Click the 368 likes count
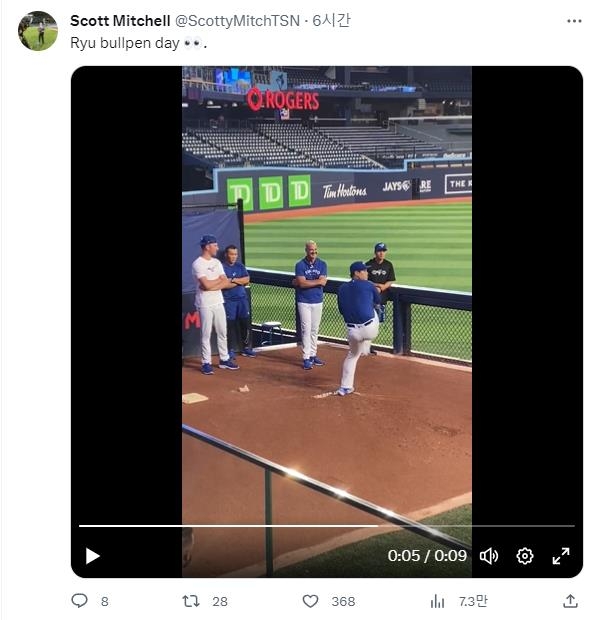The width and height of the screenshot is (600, 620). coord(343,601)
